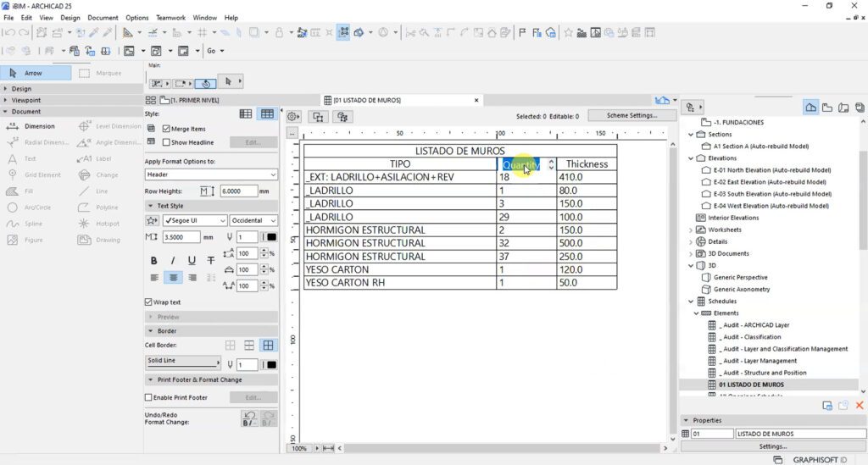Click the black text pen color swatch
Image resolution: width=868 pixels, height=465 pixels.
coord(271,236)
